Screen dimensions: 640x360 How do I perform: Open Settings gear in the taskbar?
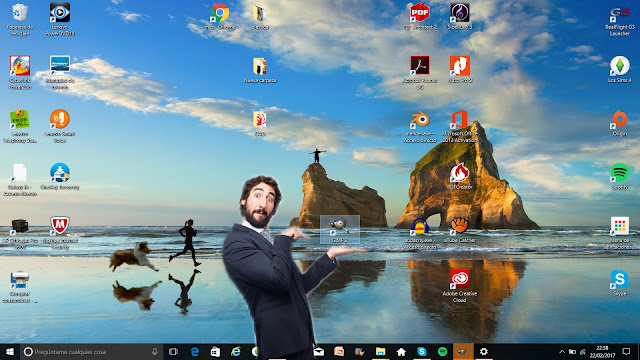tap(484, 351)
